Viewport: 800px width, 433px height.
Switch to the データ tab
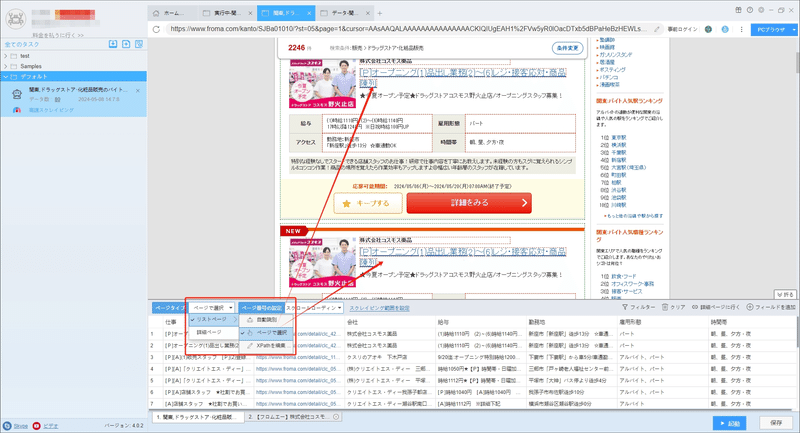pyautogui.click(x=345, y=13)
